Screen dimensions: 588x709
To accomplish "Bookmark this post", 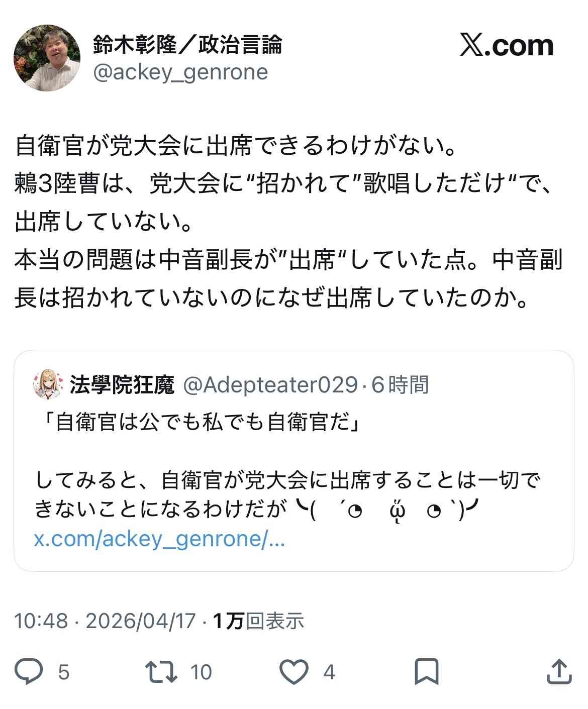I will (427, 672).
